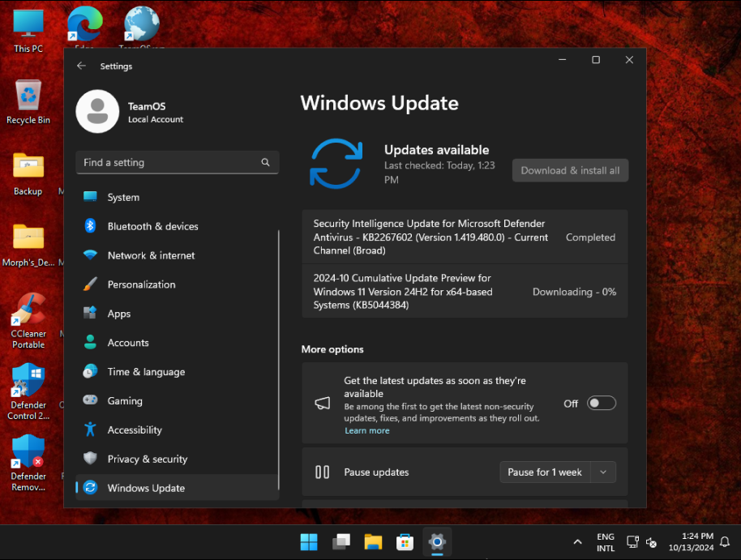Show hidden system tray icons
741x560 pixels.
577,541
